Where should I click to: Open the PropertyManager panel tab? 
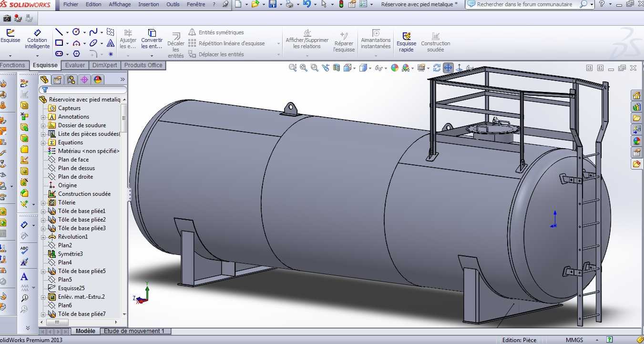58,80
